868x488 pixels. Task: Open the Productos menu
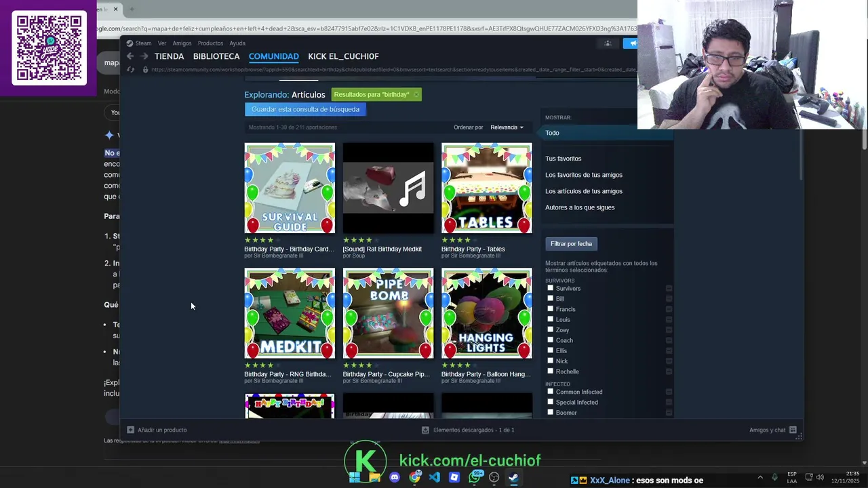coord(210,43)
